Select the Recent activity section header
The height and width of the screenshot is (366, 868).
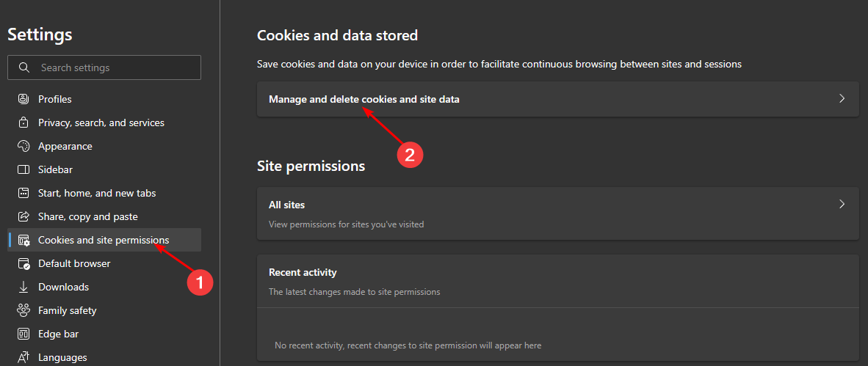coord(303,272)
